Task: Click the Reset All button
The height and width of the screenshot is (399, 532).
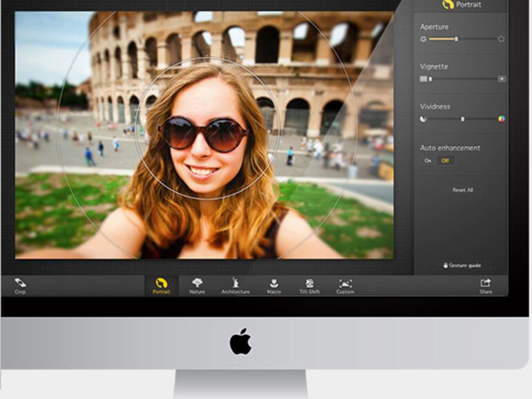Action: click(463, 190)
